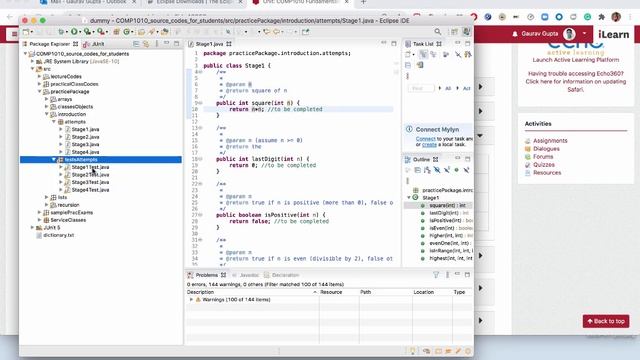Open Forums link in Activities
Image resolution: width=640 pixels, height=360 pixels.
(x=543, y=156)
